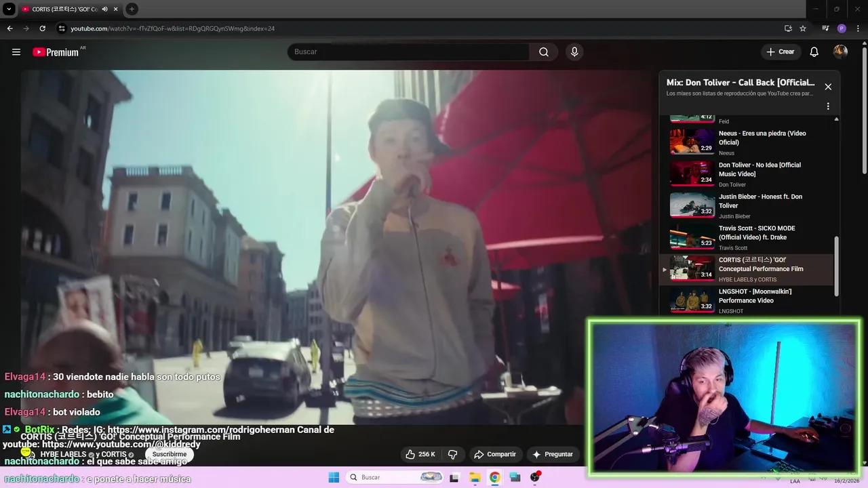Open the Mix playlist three-dot options
The image size is (868, 488).
[828, 106]
